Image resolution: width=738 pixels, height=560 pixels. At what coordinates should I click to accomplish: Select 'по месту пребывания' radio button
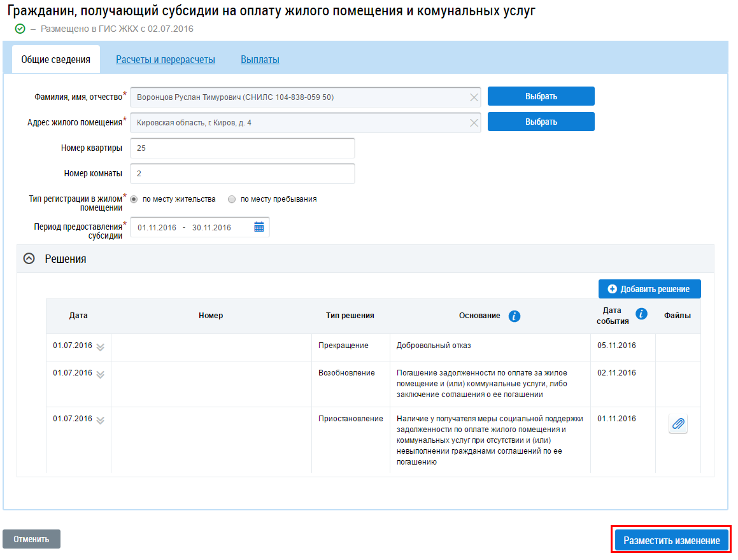pyautogui.click(x=232, y=199)
